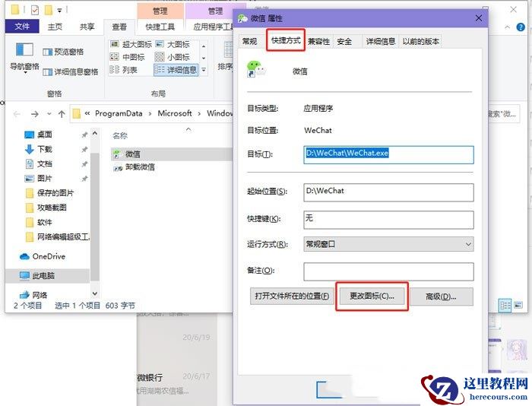The height and width of the screenshot is (406, 532).
Task: Click the 管理 tab above 快捷工具
Action: pyautogui.click(x=160, y=11)
